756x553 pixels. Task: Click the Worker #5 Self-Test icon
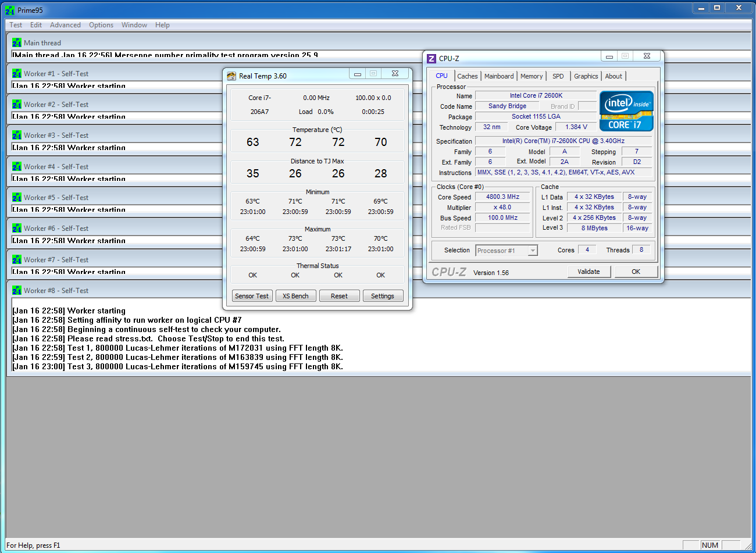[x=17, y=197]
